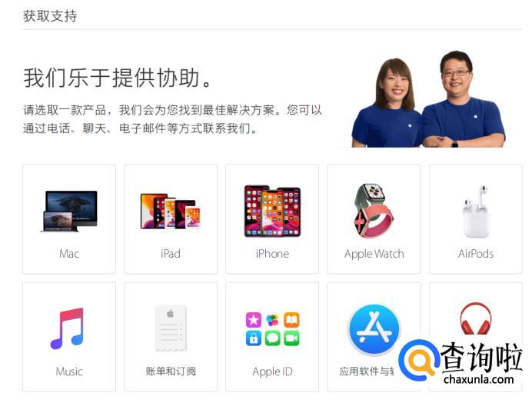Select the iPad product image
Viewport: 532px width, 403px height.
pyautogui.click(x=171, y=211)
